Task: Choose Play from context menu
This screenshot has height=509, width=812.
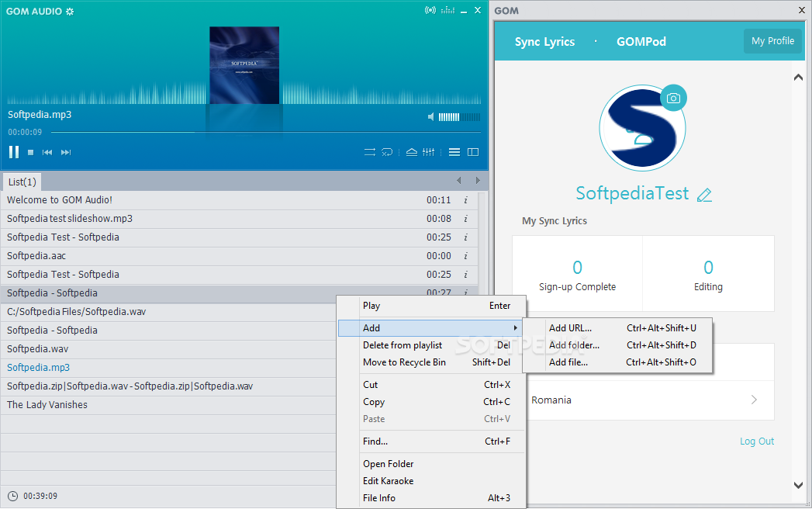Action: pos(432,306)
